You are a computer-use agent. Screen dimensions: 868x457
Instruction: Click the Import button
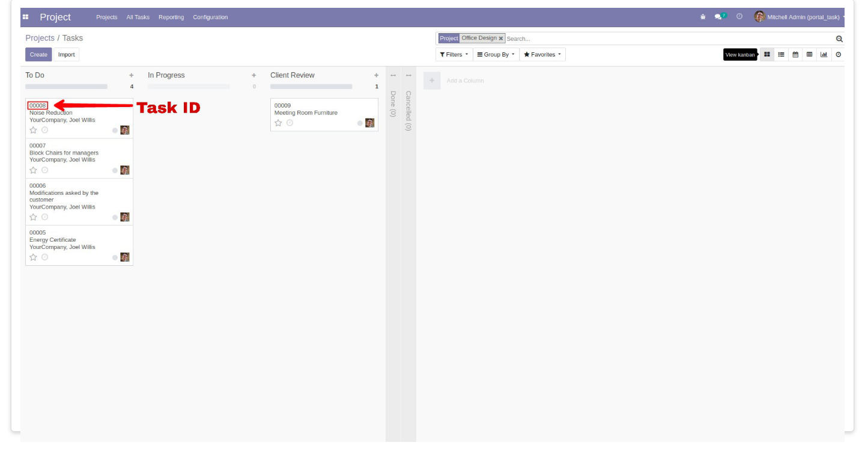pos(67,55)
